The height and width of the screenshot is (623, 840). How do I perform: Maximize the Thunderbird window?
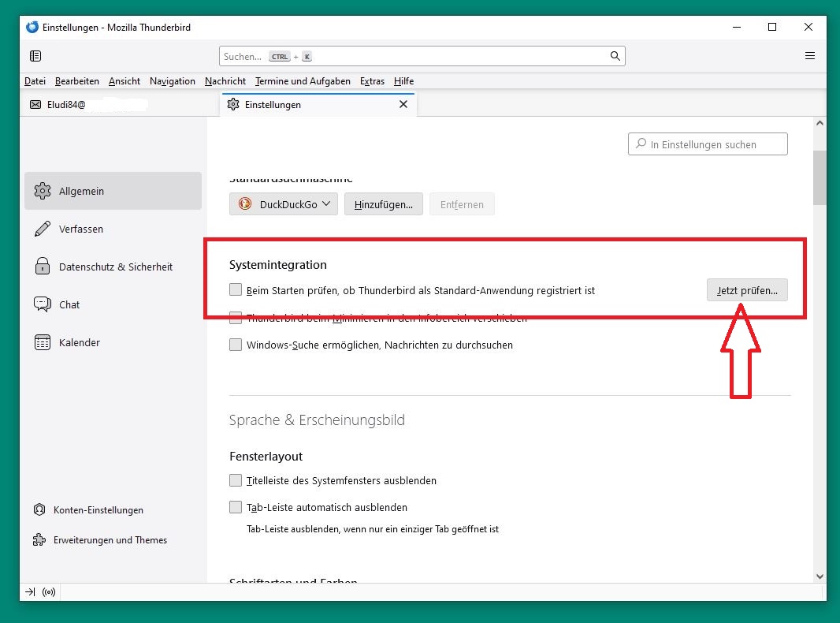772,27
